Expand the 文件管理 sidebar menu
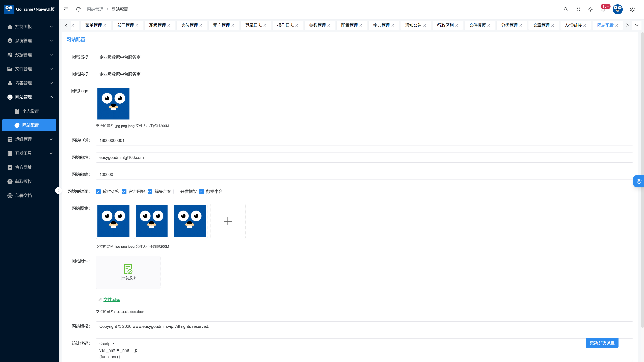The width and height of the screenshot is (644, 362). coord(29,69)
